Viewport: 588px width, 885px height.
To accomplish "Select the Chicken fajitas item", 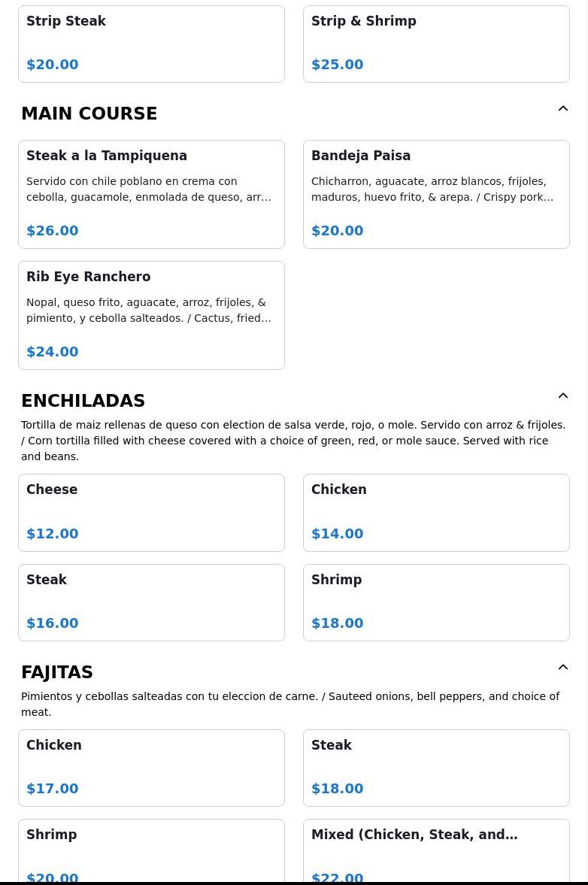I will (x=151, y=768).
